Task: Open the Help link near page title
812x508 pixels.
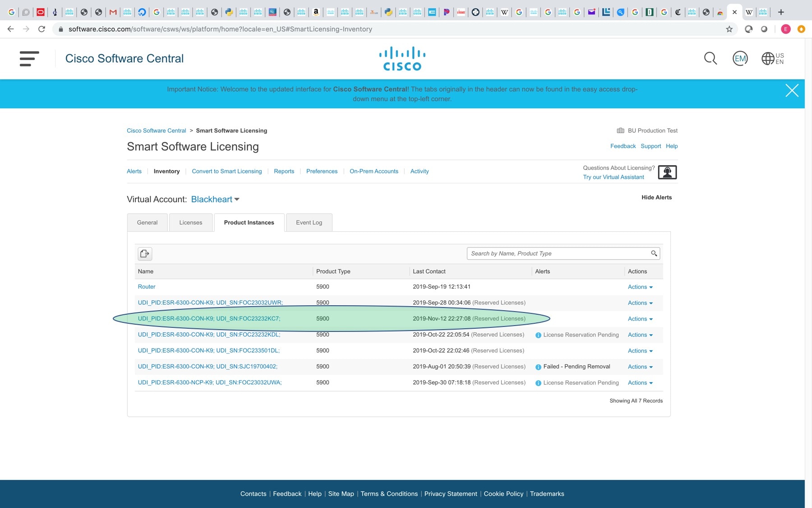Action: 672,146
